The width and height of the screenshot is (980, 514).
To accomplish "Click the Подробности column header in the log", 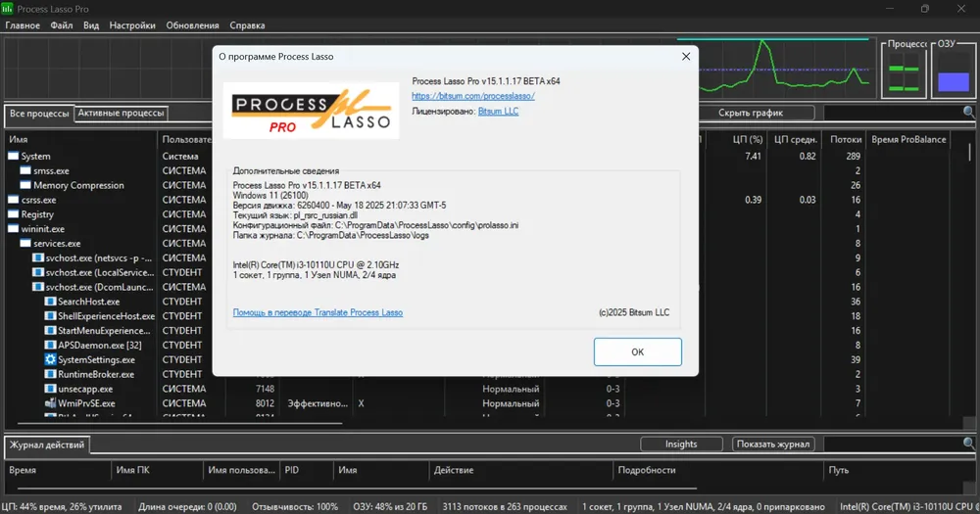I will point(718,470).
